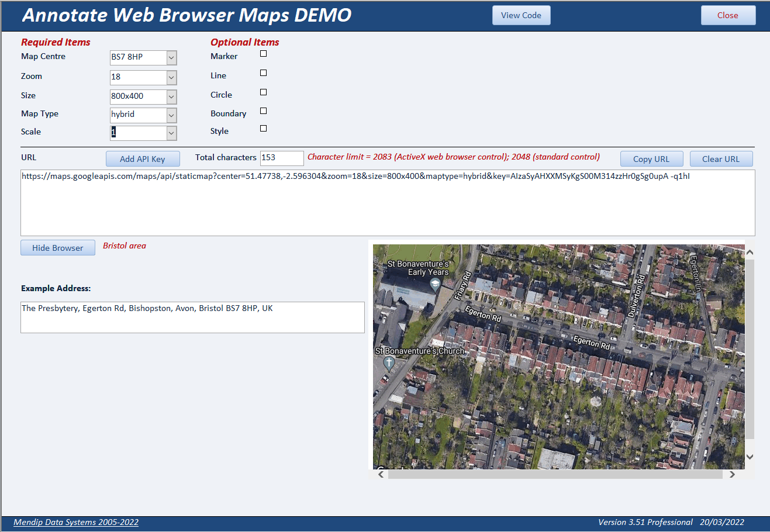Image resolution: width=770 pixels, height=532 pixels.
Task: Click map browser scroll down arrow
Action: coord(750,457)
